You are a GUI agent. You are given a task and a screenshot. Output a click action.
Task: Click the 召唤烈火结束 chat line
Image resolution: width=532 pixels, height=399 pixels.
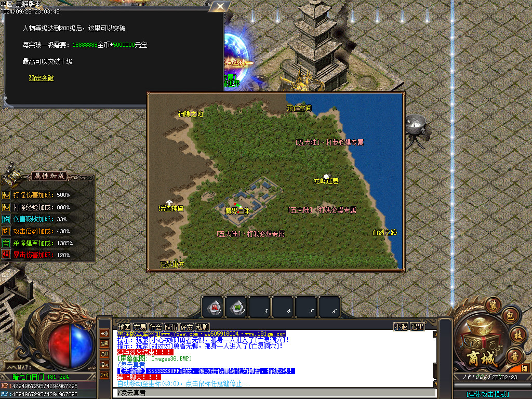click(145, 353)
